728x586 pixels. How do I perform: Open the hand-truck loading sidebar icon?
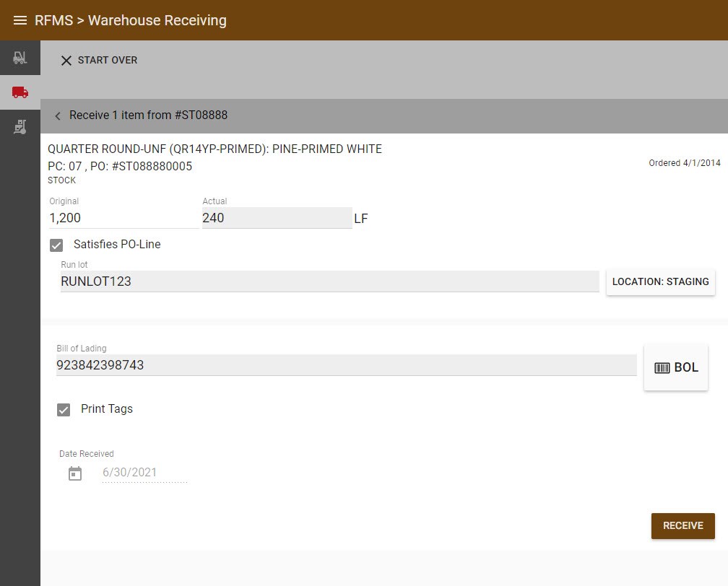coord(20,127)
